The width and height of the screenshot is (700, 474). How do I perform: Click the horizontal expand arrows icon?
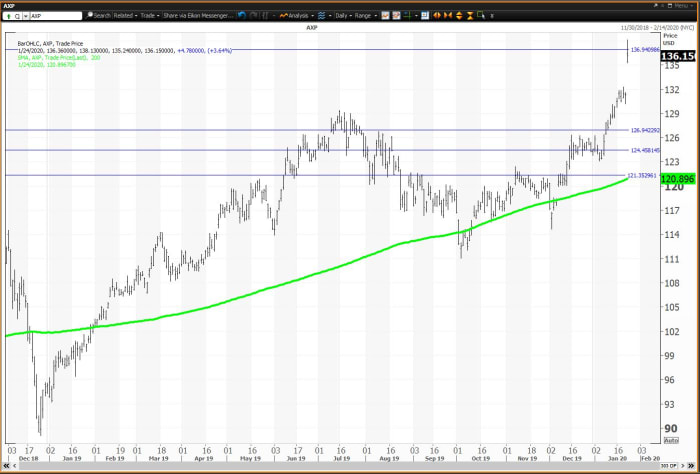pos(437,16)
